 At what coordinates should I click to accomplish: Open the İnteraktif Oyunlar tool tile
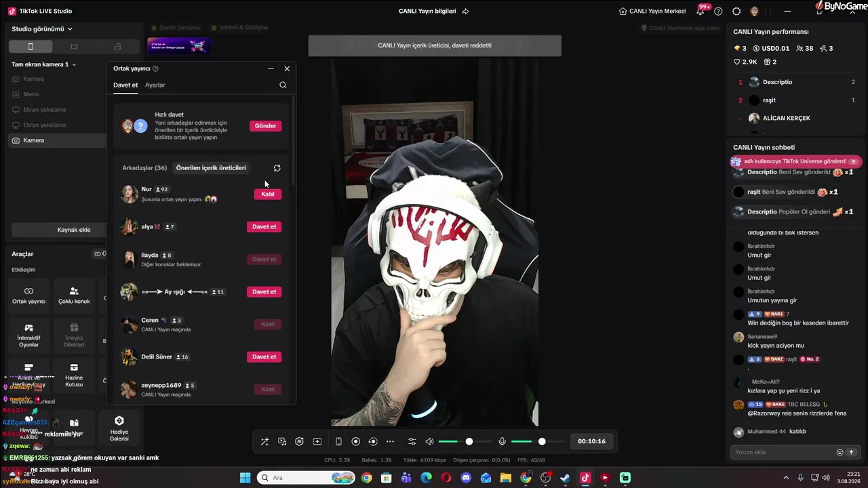pyautogui.click(x=28, y=335)
